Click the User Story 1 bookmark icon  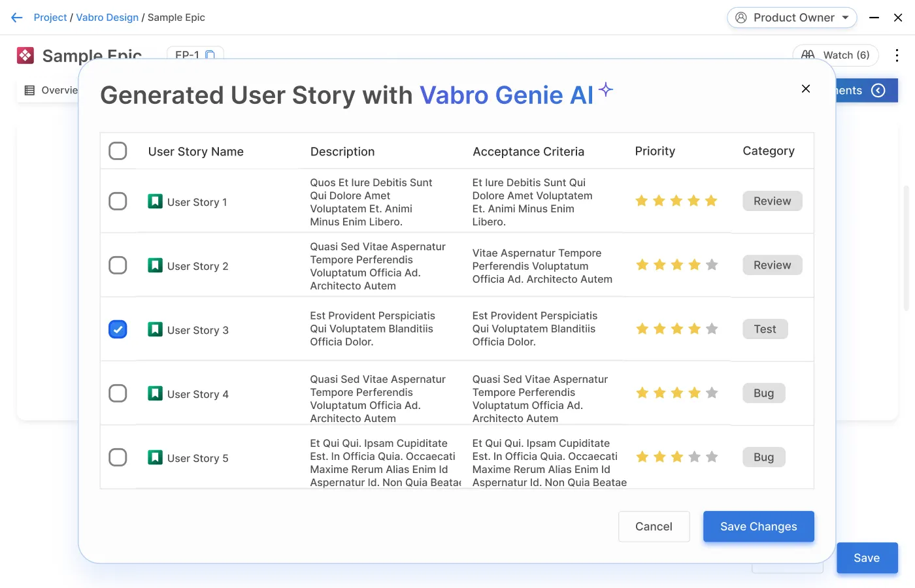tap(155, 201)
